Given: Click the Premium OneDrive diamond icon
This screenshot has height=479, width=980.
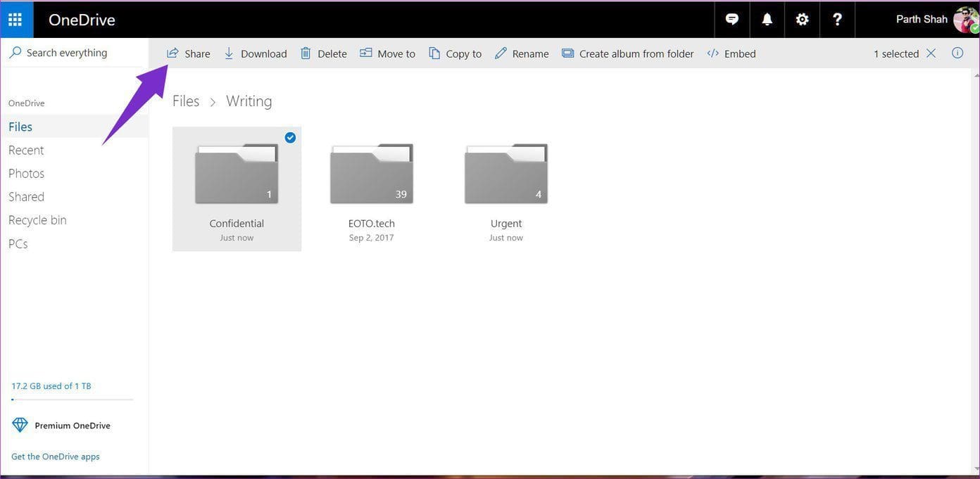Looking at the screenshot, I should [20, 425].
